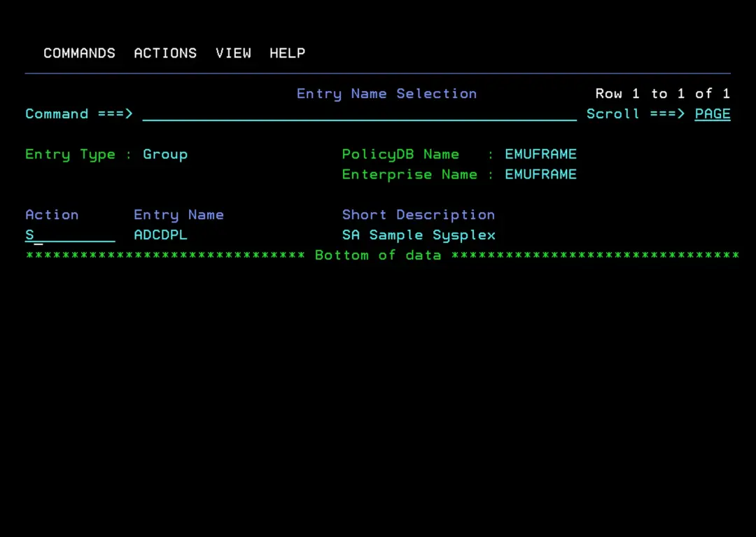
Task: Click the 'PolicyDB Name' label
Action: point(400,155)
